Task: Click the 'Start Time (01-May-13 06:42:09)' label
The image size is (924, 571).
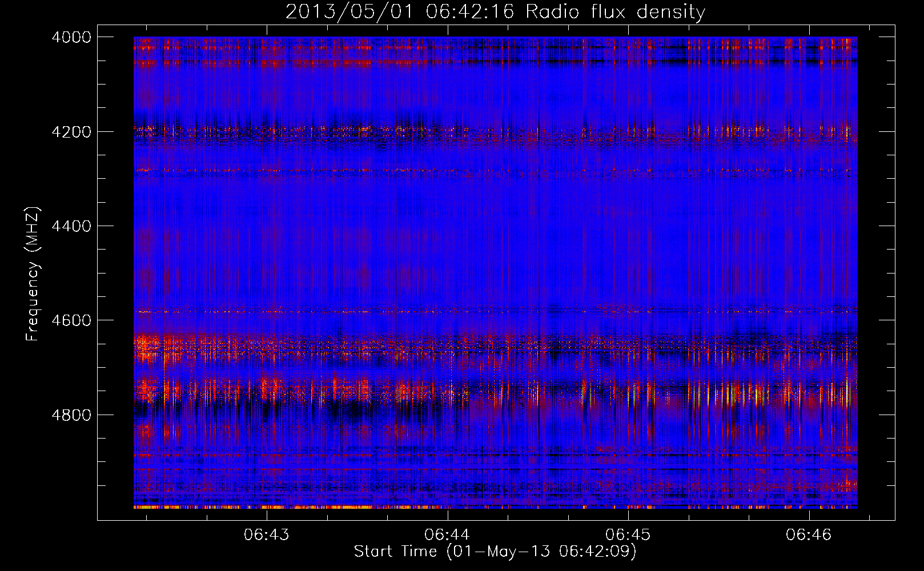Action: [495, 552]
